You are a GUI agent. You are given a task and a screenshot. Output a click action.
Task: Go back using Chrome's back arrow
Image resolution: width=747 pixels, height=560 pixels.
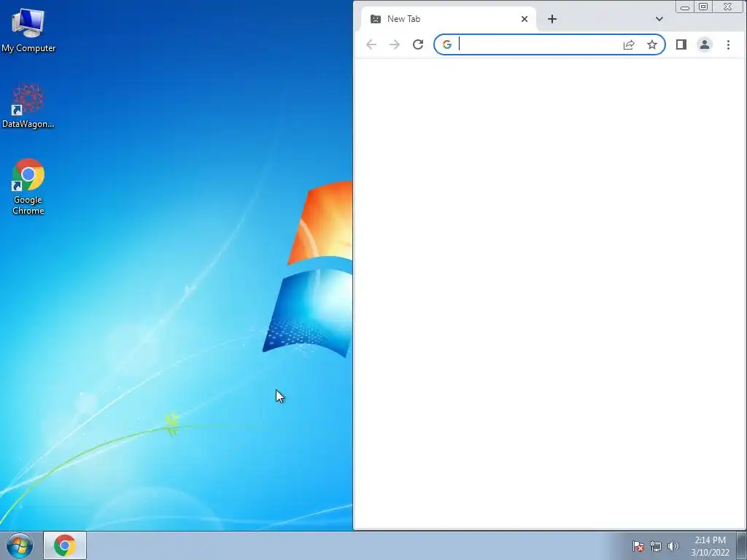click(371, 44)
